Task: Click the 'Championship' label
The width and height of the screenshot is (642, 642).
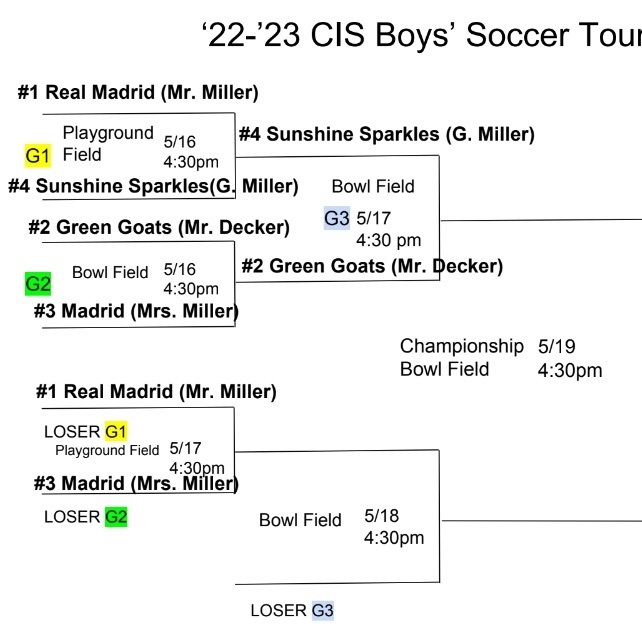Action: [461, 346]
